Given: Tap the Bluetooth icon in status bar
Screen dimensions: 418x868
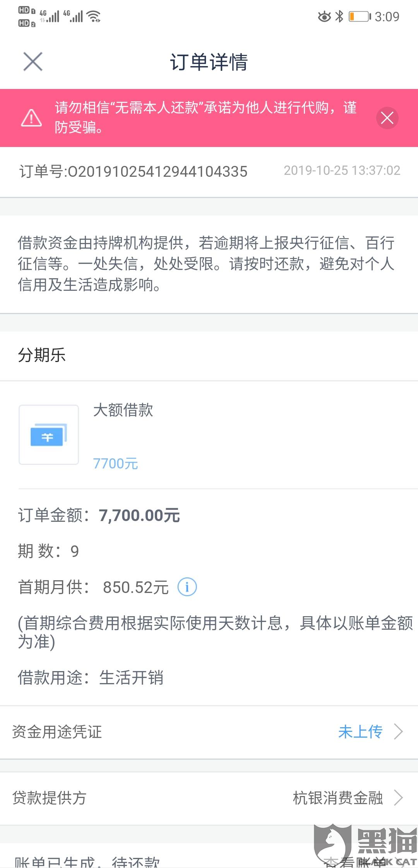Looking at the screenshot, I should [x=339, y=17].
